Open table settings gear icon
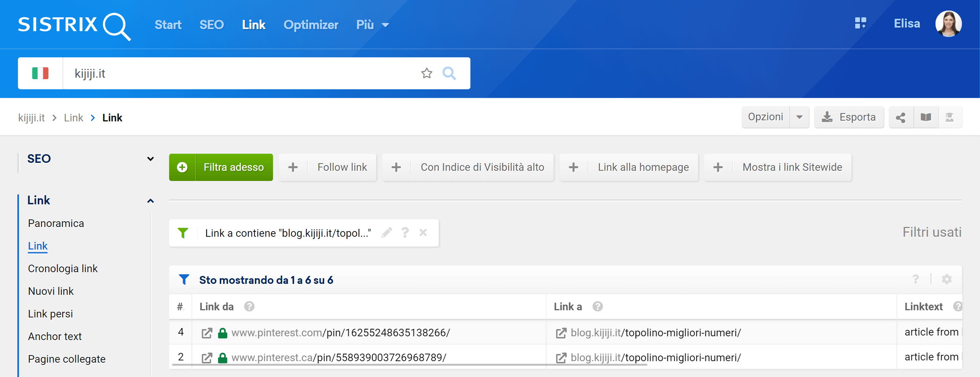Viewport: 980px width, 377px height. click(946, 279)
